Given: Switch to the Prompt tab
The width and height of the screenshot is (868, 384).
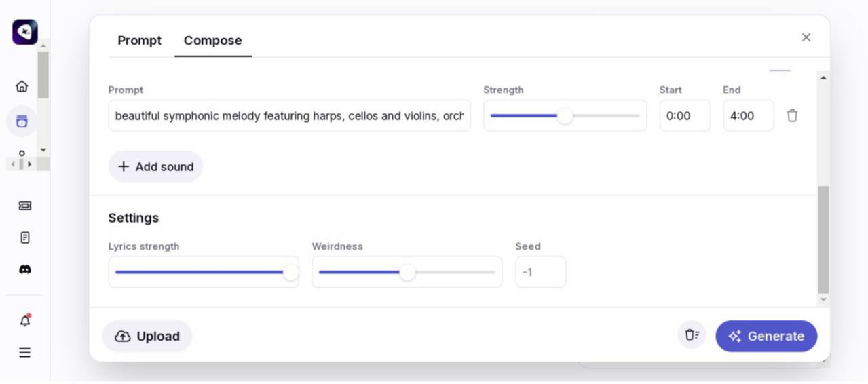Looking at the screenshot, I should click(x=139, y=41).
